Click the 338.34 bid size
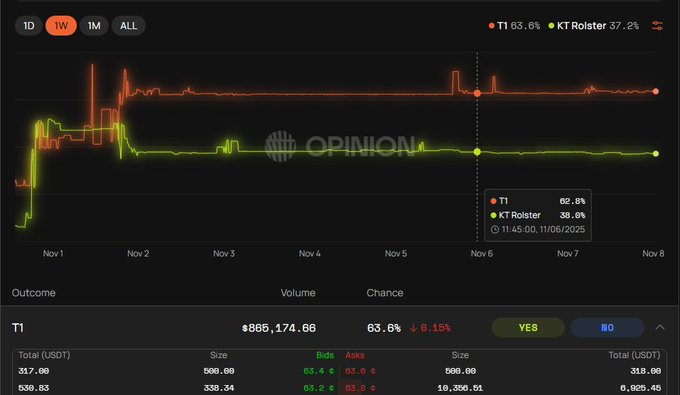Viewport: 680px width, 395px height. [219, 388]
